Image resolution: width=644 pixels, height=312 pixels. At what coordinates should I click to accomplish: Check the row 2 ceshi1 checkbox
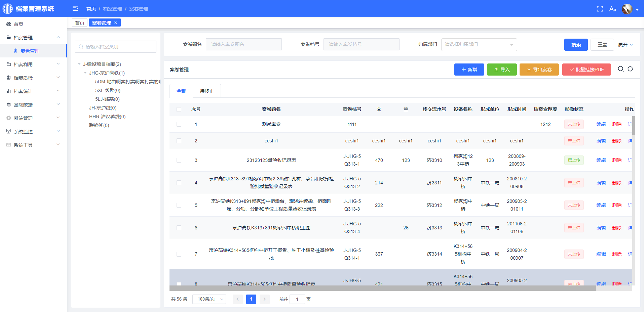point(179,141)
